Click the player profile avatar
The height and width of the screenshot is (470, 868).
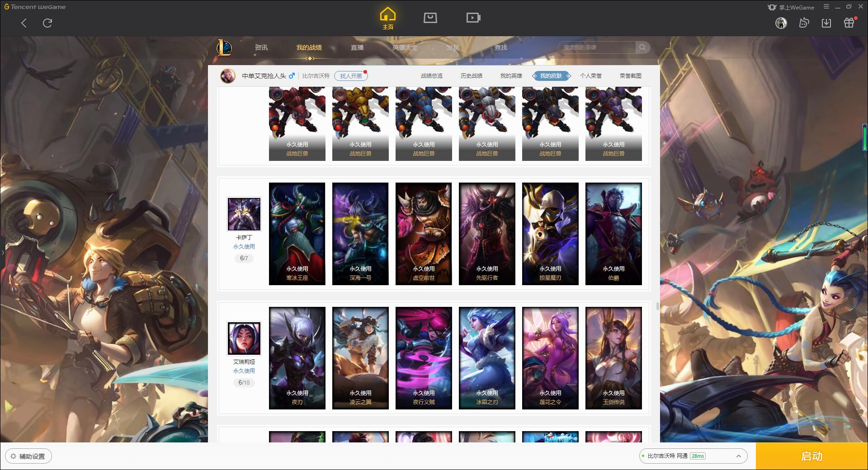coord(228,76)
